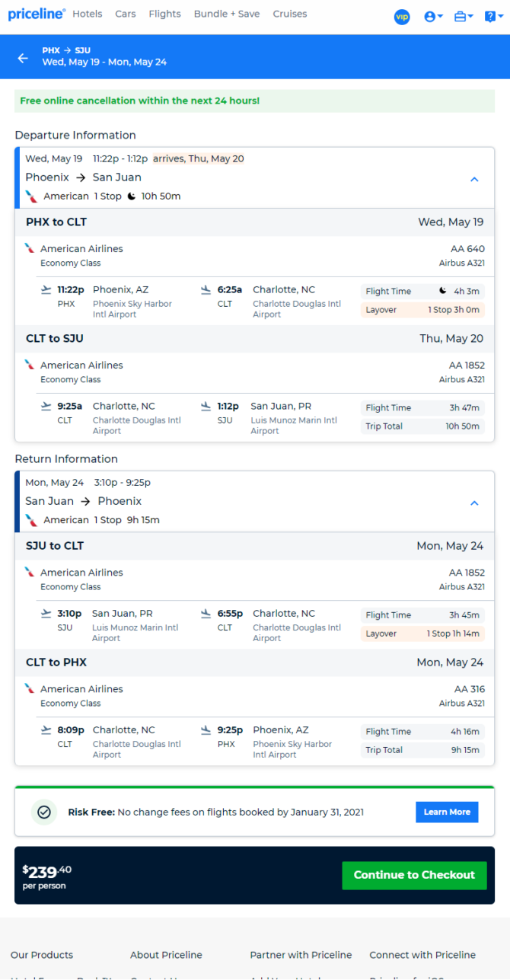Click the Risk Free checkmark icon

tap(44, 812)
